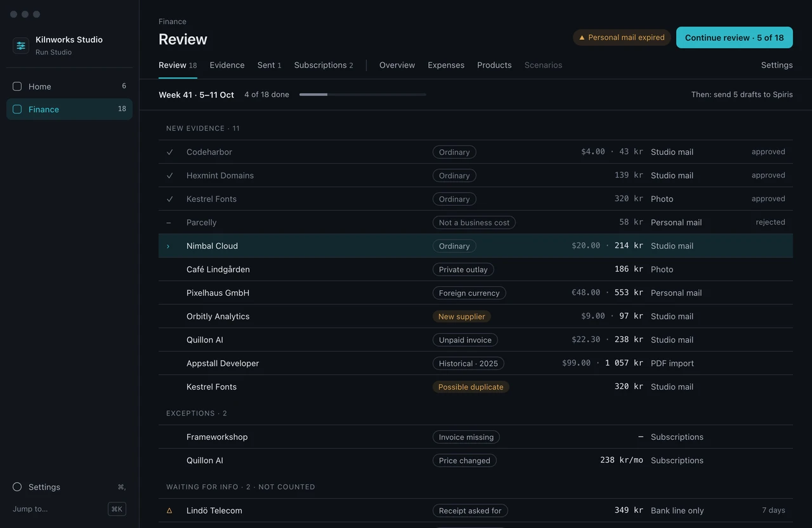Click the Price changed tag
Viewport: 812px width, 528px height.
[x=464, y=461]
